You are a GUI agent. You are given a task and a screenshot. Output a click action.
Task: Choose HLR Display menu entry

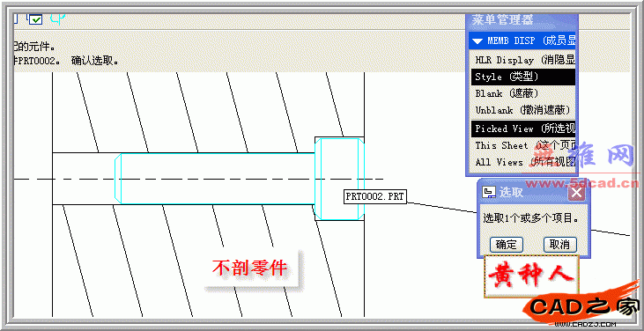coord(523,60)
